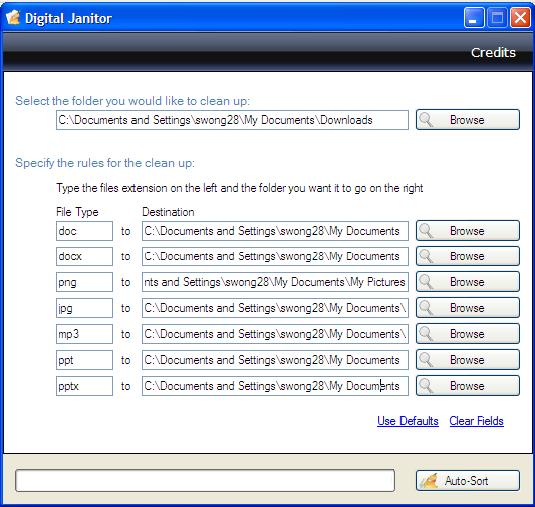Click My Pictures destination path field

tap(275, 282)
